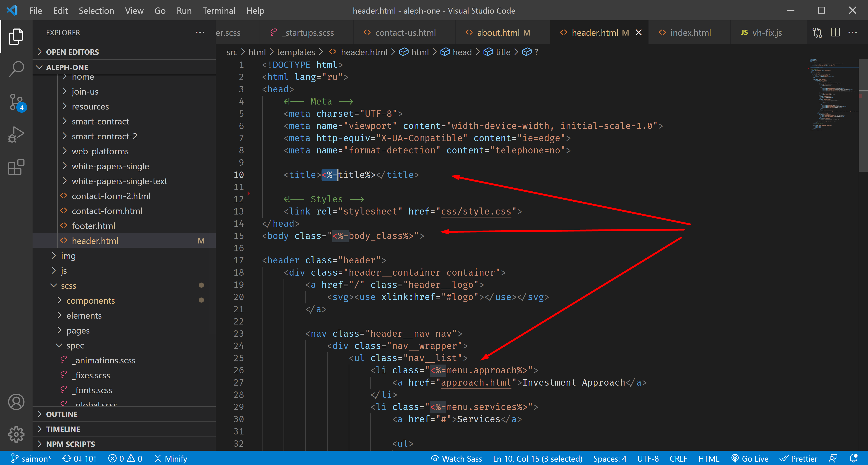
Task: Toggle Watch Sass in the status bar
Action: (456, 458)
